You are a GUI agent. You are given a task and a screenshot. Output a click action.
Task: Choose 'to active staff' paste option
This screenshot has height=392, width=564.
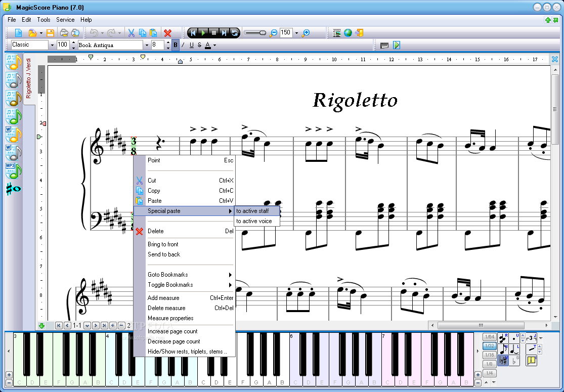257,211
